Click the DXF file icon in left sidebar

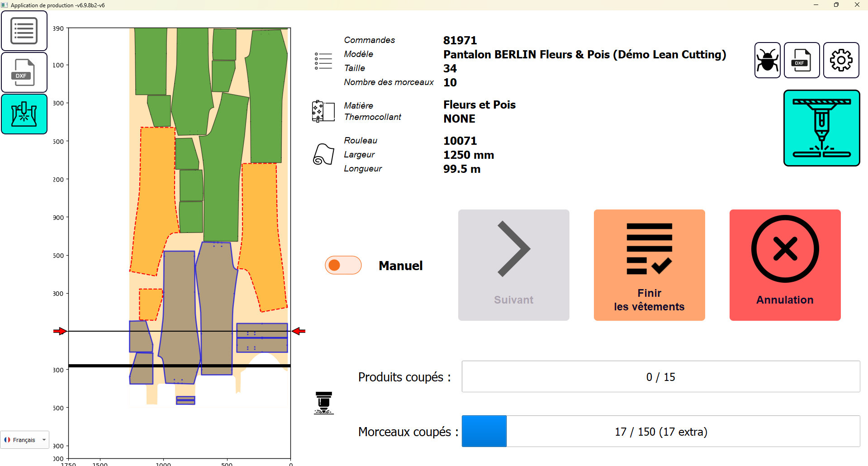point(24,72)
